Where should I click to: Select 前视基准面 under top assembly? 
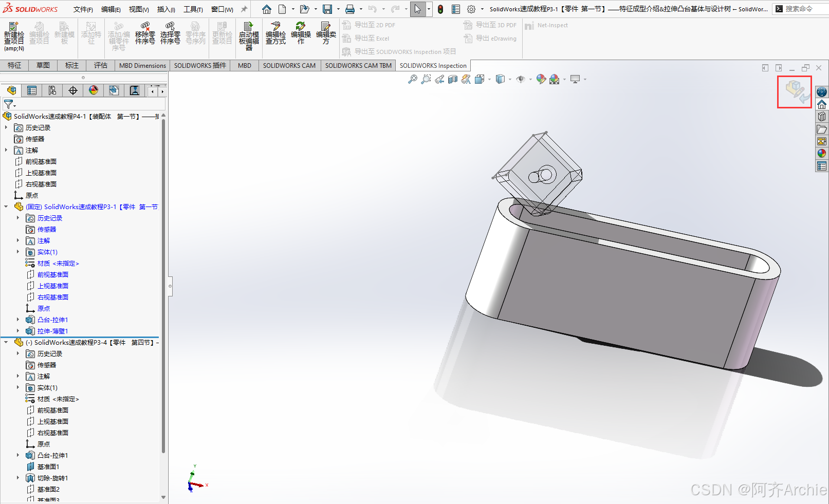pyautogui.click(x=41, y=161)
